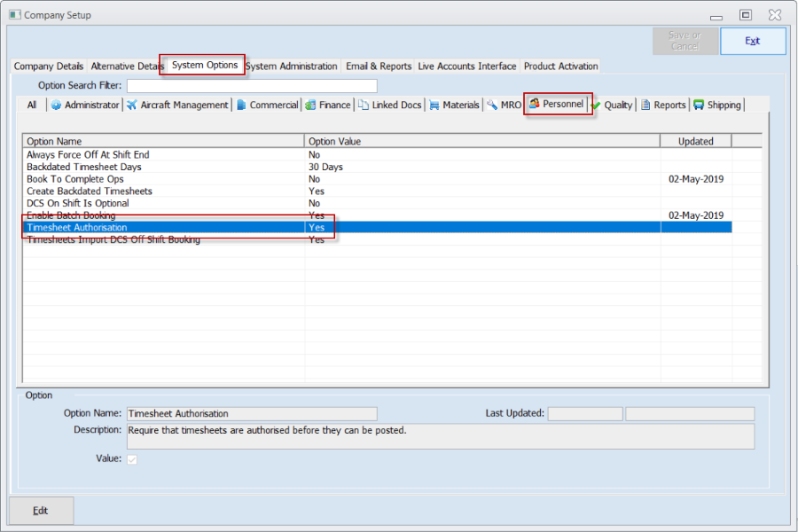This screenshot has width=798, height=532.
Task: Select the Backdated Timesheet Days option
Action: pyautogui.click(x=377, y=167)
